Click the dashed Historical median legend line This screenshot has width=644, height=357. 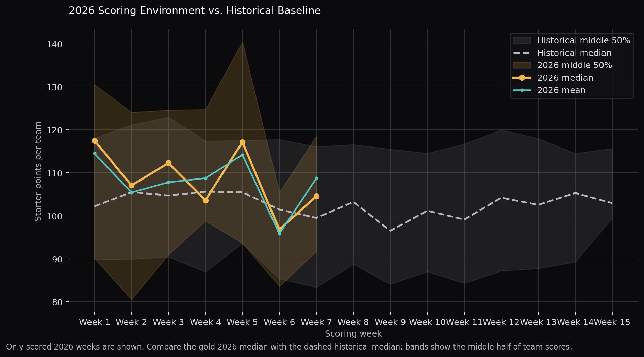coord(522,53)
